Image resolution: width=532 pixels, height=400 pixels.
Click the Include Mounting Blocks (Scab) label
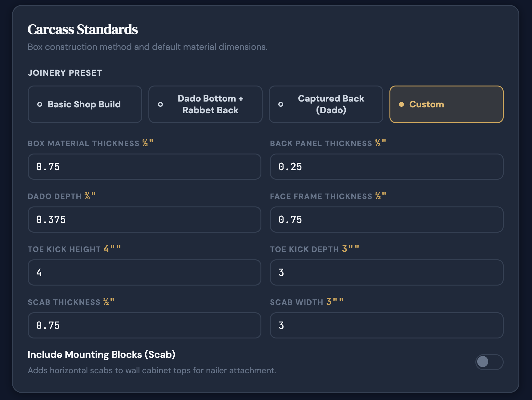coord(102,354)
